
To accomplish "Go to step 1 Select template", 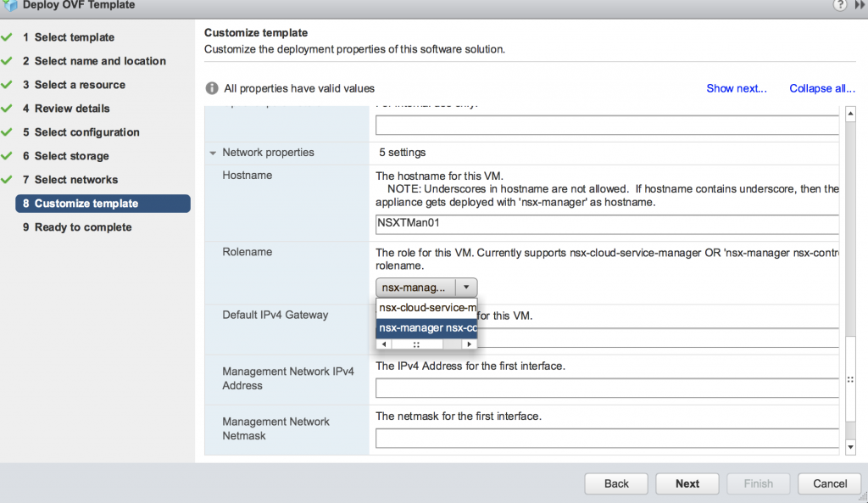I will pyautogui.click(x=69, y=37).
